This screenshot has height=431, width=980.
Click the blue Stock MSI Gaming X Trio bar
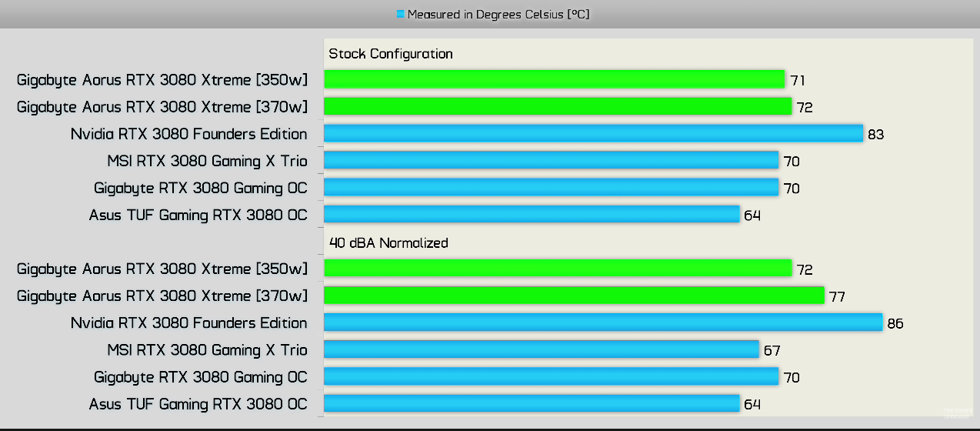[x=551, y=160]
